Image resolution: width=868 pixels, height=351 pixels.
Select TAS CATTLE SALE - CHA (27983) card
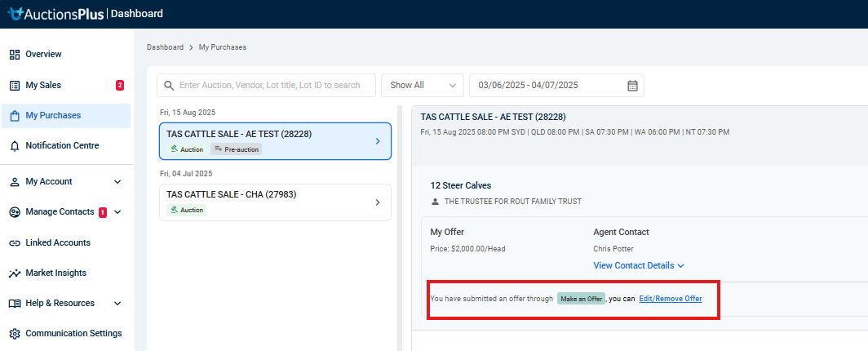tap(275, 202)
